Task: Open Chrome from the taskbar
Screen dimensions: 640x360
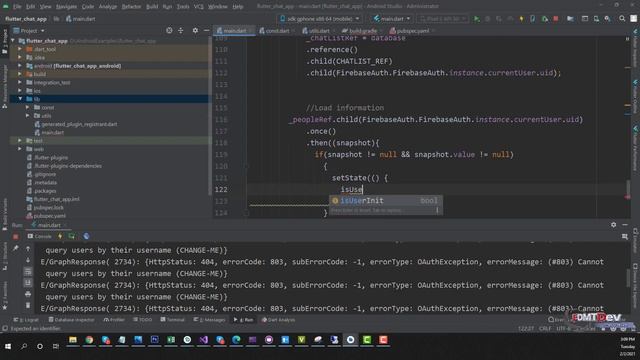Action: point(89,340)
